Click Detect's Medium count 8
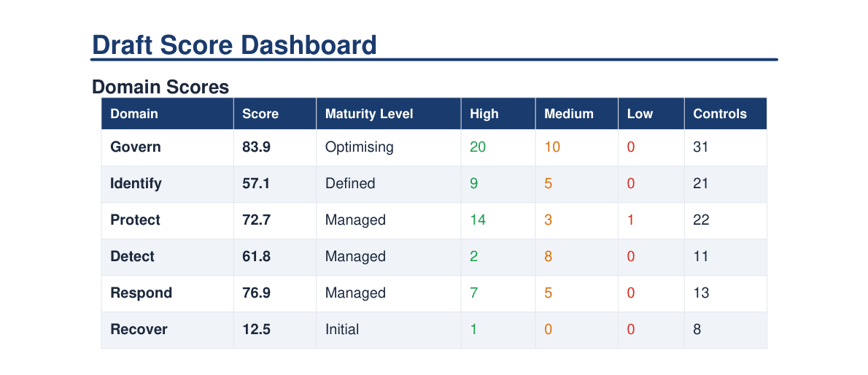This screenshot has height=375, width=868. pyautogui.click(x=548, y=257)
